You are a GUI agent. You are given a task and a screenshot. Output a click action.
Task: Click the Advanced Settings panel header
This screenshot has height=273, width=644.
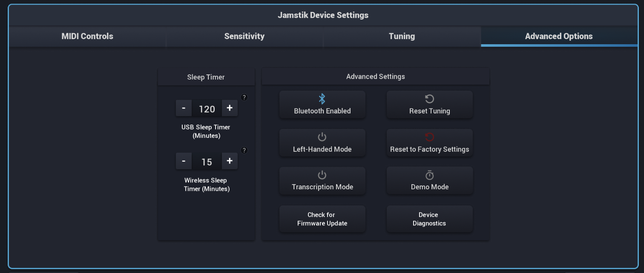click(376, 77)
